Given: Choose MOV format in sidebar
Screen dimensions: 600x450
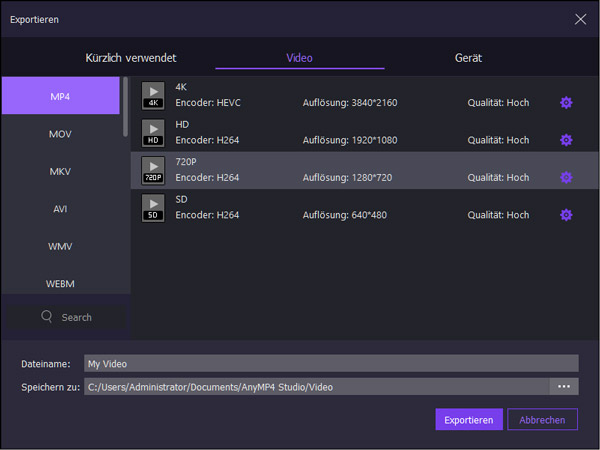Looking at the screenshot, I should (60, 134).
